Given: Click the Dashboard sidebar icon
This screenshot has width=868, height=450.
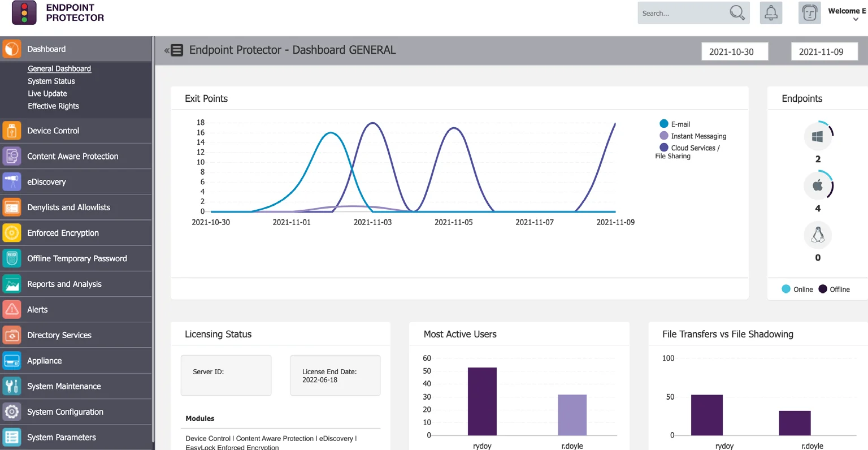Looking at the screenshot, I should click(x=12, y=49).
